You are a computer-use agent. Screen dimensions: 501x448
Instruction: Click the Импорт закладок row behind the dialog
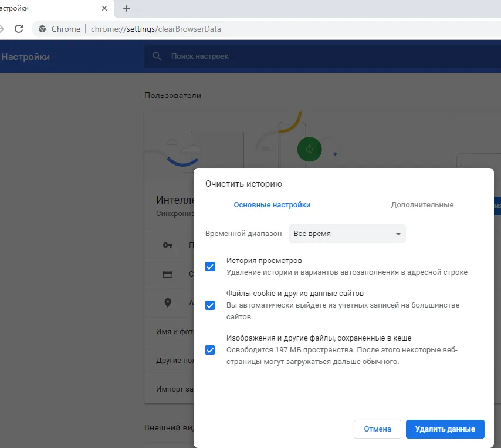(x=170, y=389)
